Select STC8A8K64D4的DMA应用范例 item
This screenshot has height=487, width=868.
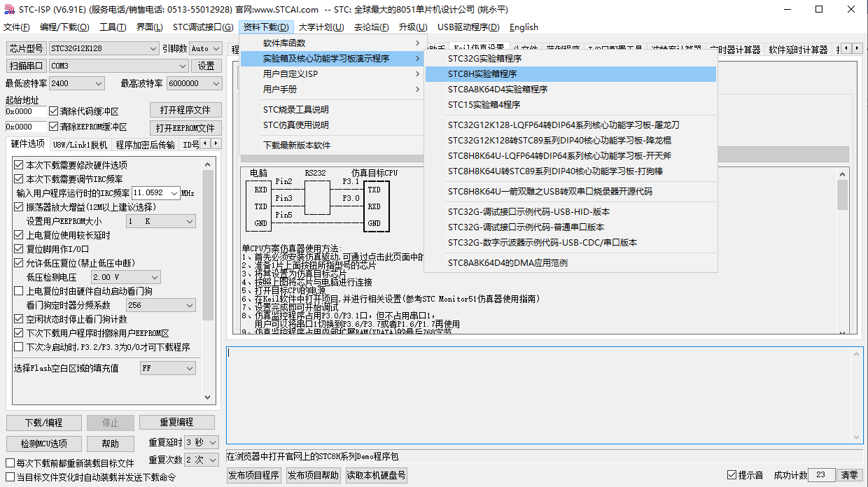[x=570, y=263]
